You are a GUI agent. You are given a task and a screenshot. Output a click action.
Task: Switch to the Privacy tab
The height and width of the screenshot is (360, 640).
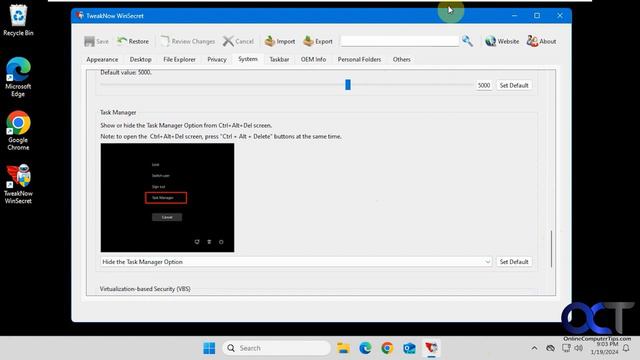pyautogui.click(x=217, y=60)
